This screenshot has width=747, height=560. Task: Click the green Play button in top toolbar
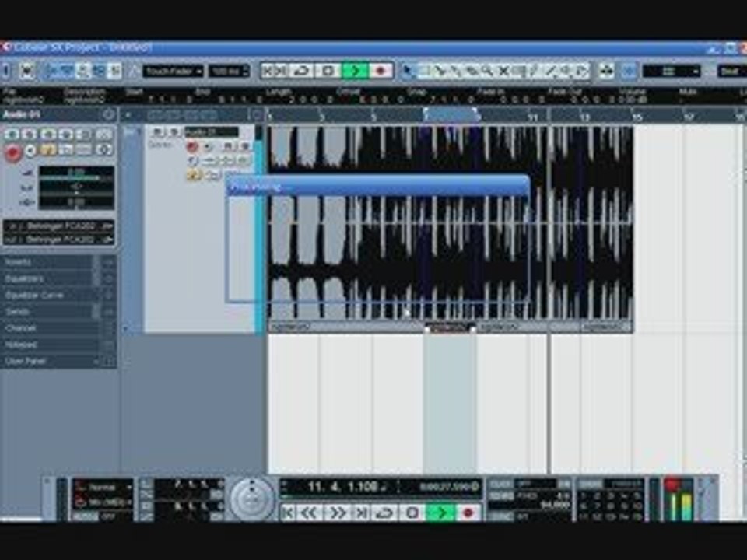tap(355, 71)
